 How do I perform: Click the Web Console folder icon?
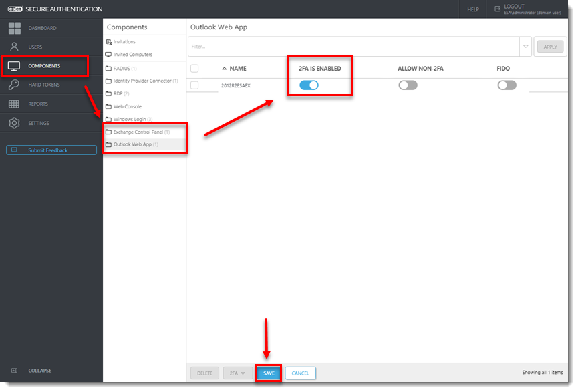(108, 106)
